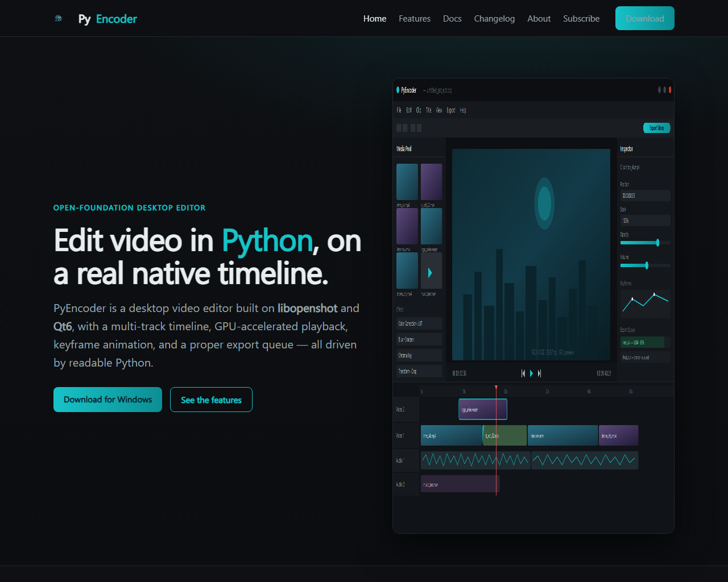Image resolution: width=728 pixels, height=582 pixels.
Task: Select the interview.mkv thumbnail in Media Pool
Action: click(407, 226)
